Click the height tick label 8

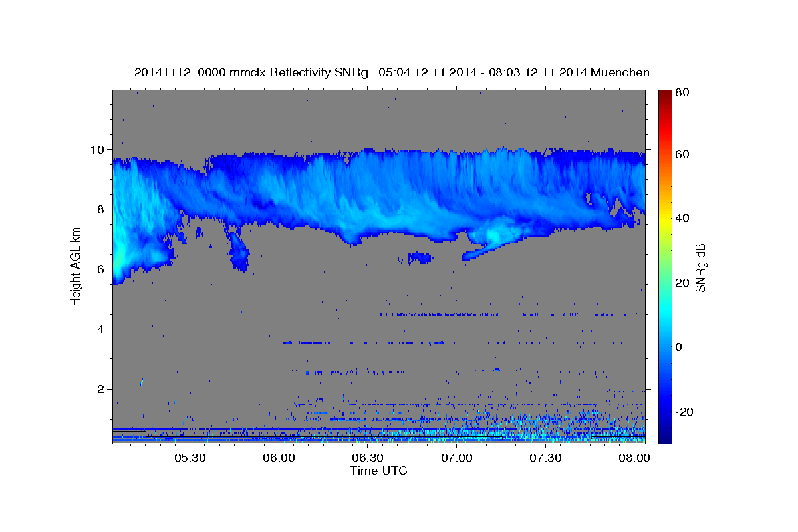coord(102,209)
